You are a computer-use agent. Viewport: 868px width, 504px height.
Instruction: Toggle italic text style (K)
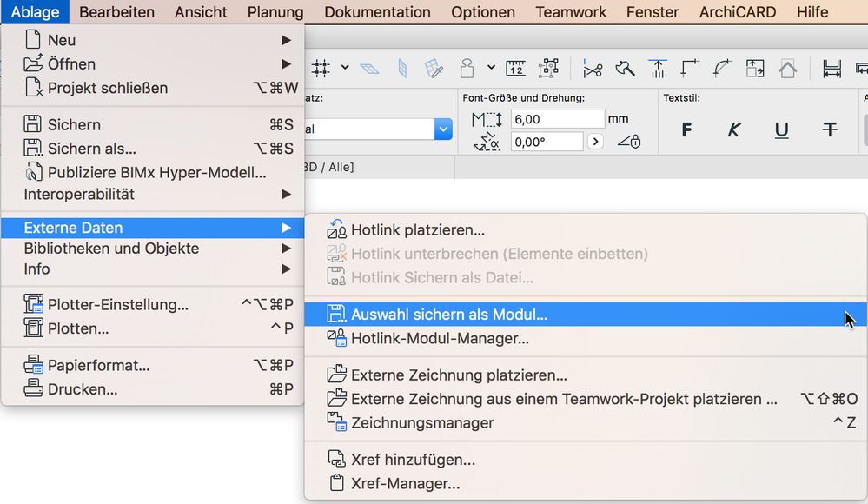click(734, 129)
